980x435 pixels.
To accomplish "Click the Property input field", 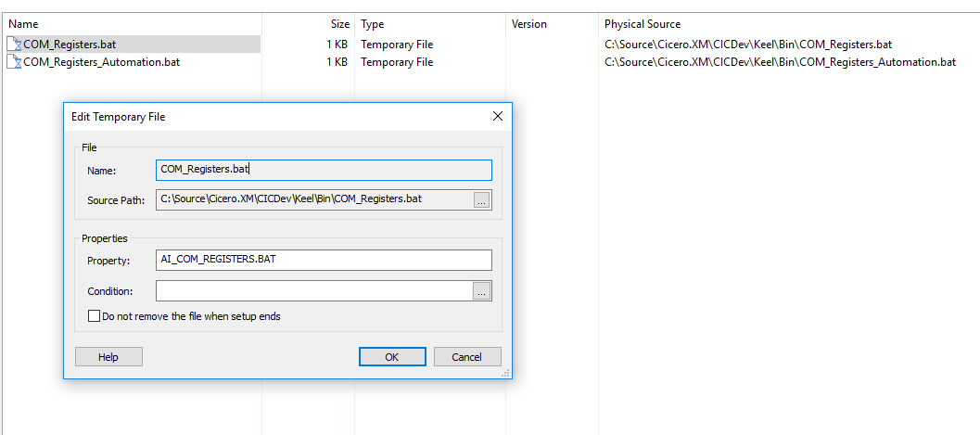I will tap(324, 260).
